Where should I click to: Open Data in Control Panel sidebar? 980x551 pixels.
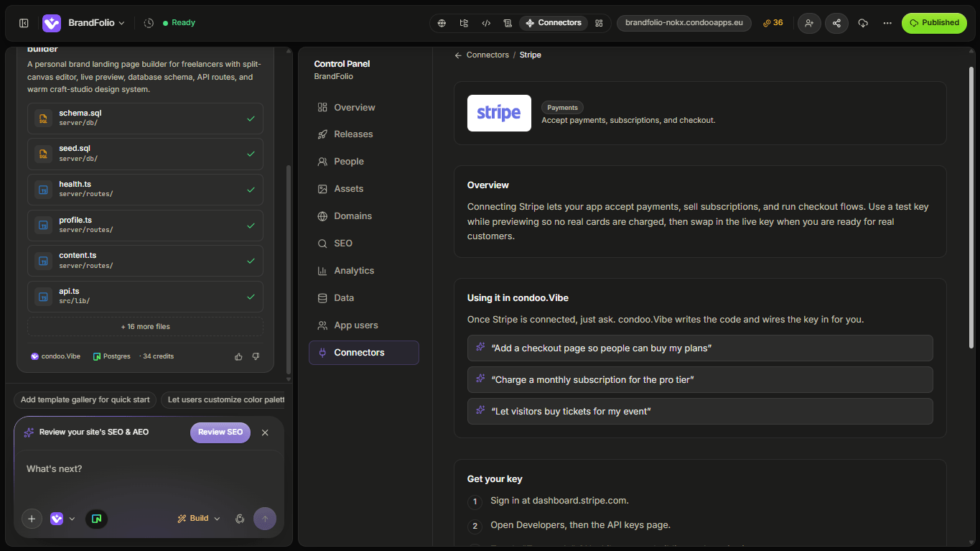(363, 298)
